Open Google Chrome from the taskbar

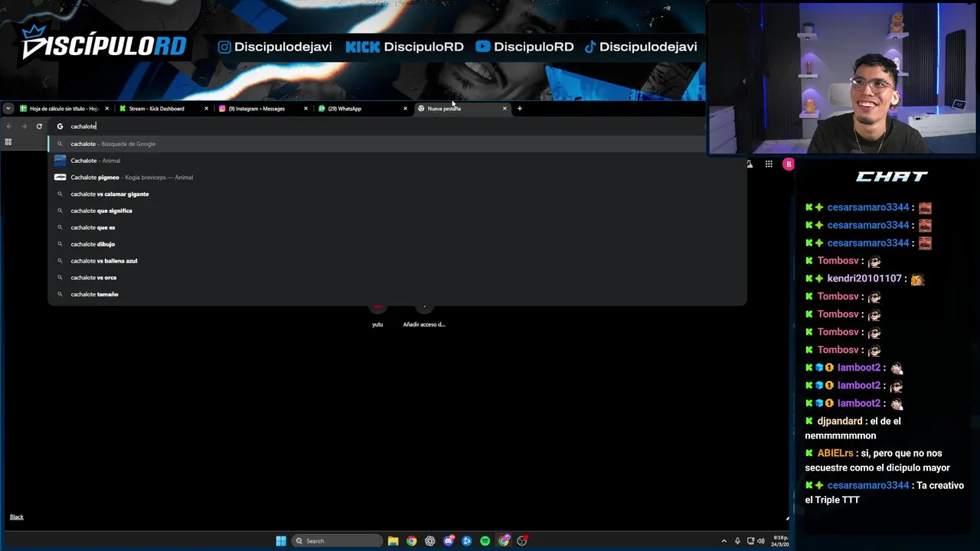coord(412,541)
